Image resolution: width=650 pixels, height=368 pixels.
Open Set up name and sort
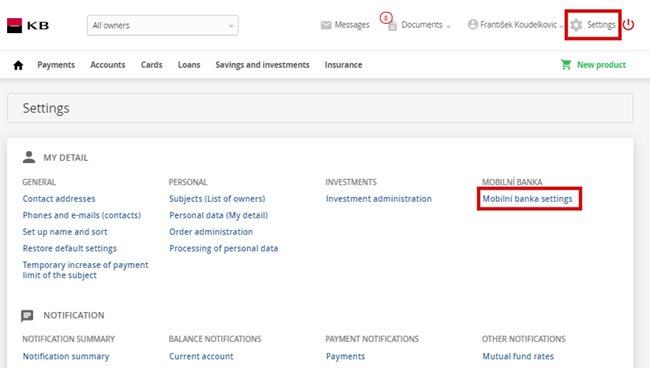[x=65, y=232]
